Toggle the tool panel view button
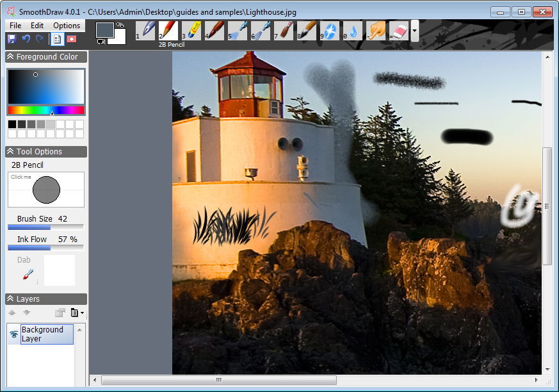Viewport: 559px width, 392px height. click(x=57, y=39)
